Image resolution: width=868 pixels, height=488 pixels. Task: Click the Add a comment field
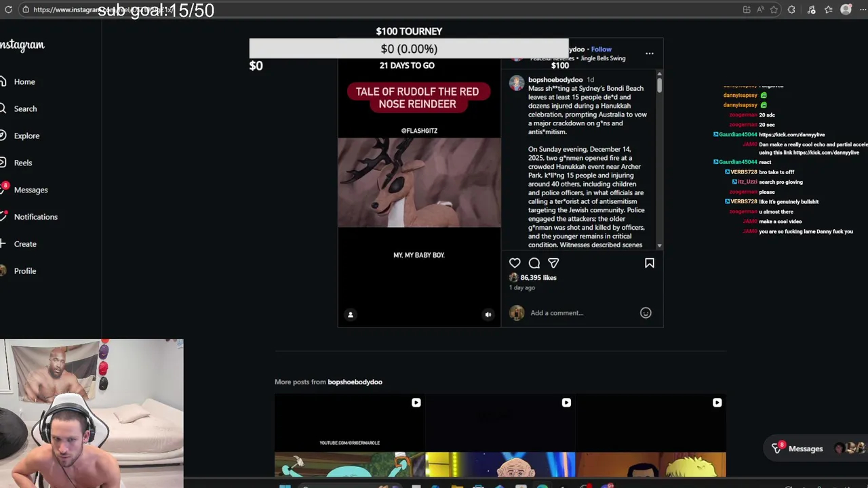pos(583,313)
